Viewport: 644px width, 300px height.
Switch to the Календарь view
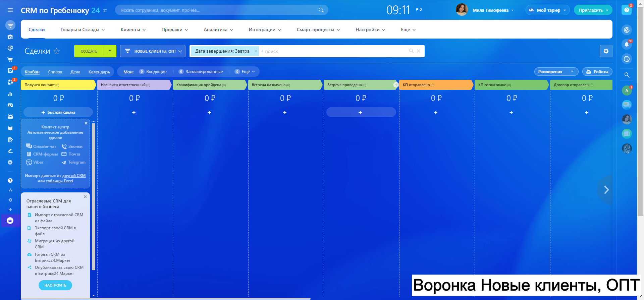point(99,72)
